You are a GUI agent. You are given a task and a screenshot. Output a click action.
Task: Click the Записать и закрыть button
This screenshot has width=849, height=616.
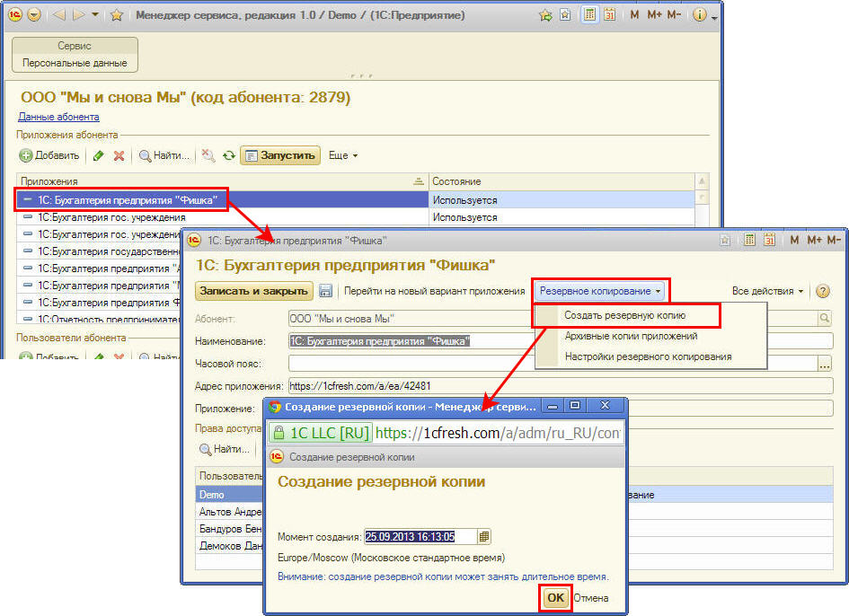254,291
